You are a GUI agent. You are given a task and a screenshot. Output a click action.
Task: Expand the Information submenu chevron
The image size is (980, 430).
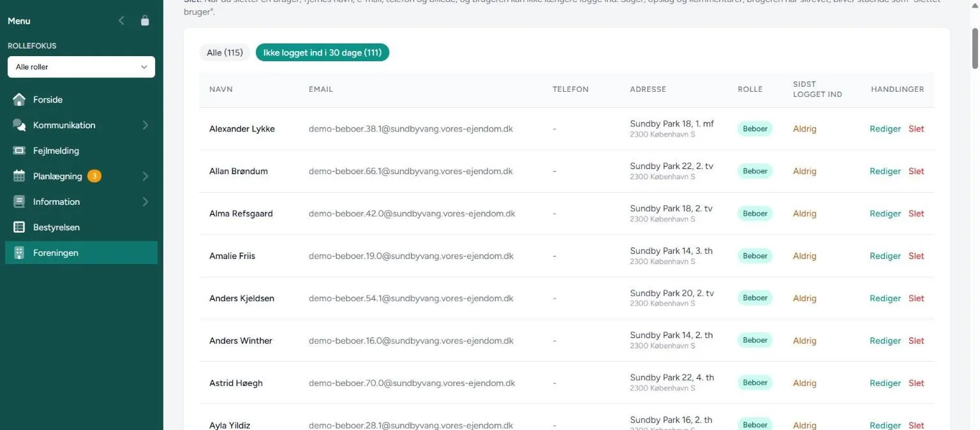click(x=145, y=202)
